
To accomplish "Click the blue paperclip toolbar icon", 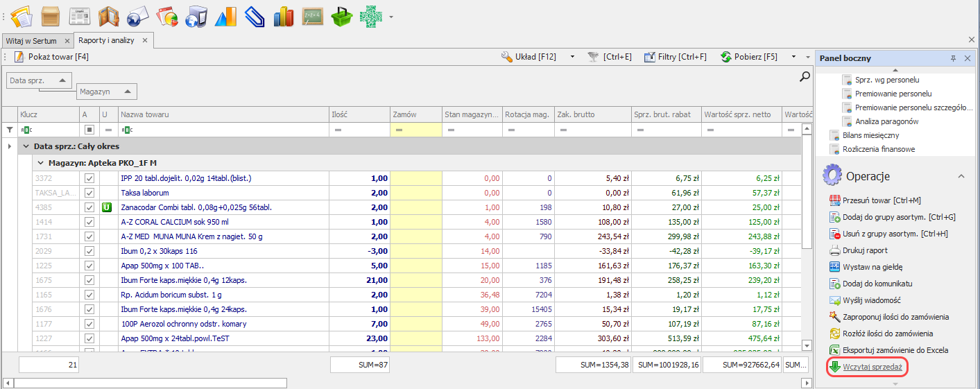I will 255,16.
